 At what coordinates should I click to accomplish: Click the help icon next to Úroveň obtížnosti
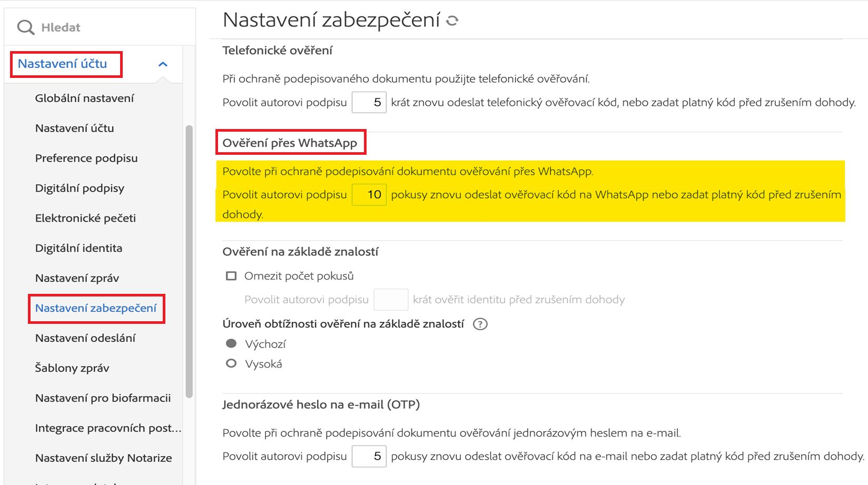pos(480,324)
